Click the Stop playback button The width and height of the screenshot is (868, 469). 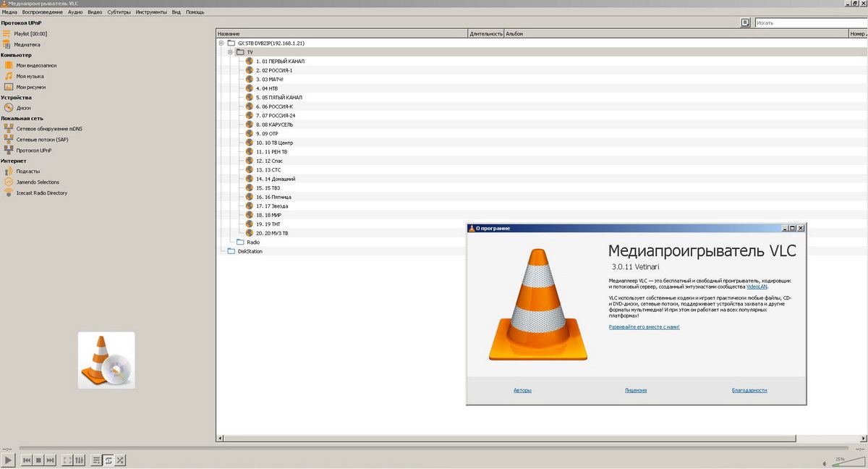click(x=38, y=460)
